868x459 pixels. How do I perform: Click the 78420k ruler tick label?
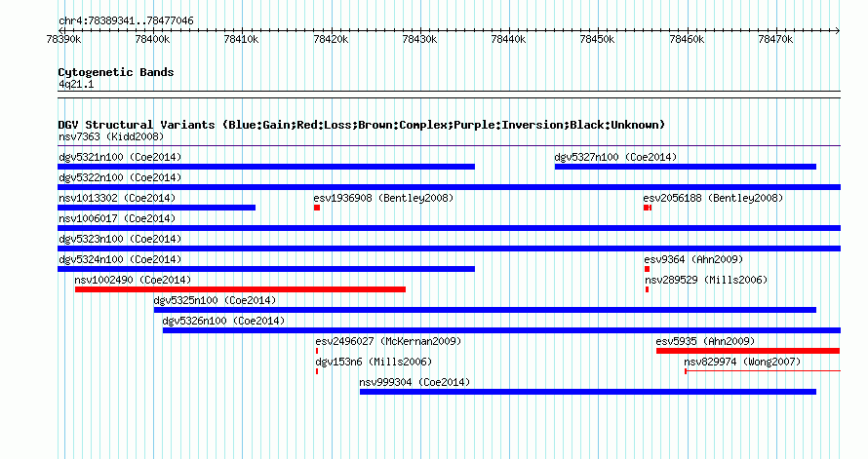331,40
